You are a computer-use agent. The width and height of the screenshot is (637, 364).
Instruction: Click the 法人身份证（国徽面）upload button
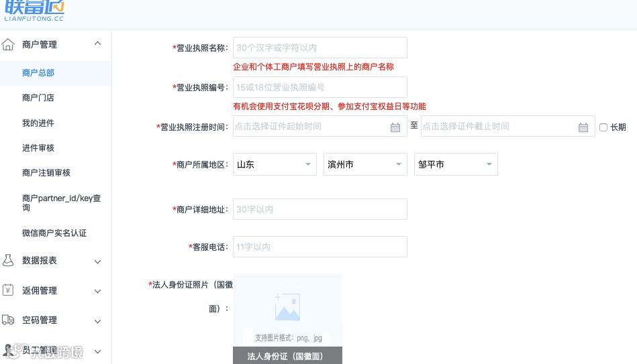coord(287,355)
